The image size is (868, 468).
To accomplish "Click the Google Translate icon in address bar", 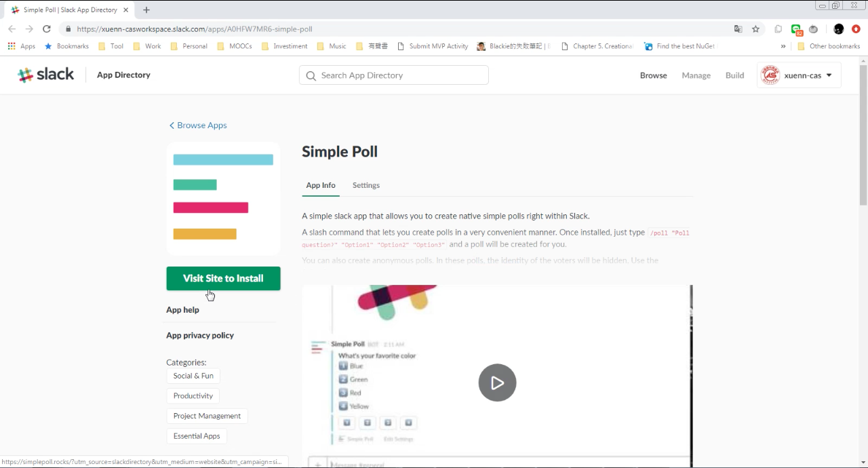I will click(738, 29).
